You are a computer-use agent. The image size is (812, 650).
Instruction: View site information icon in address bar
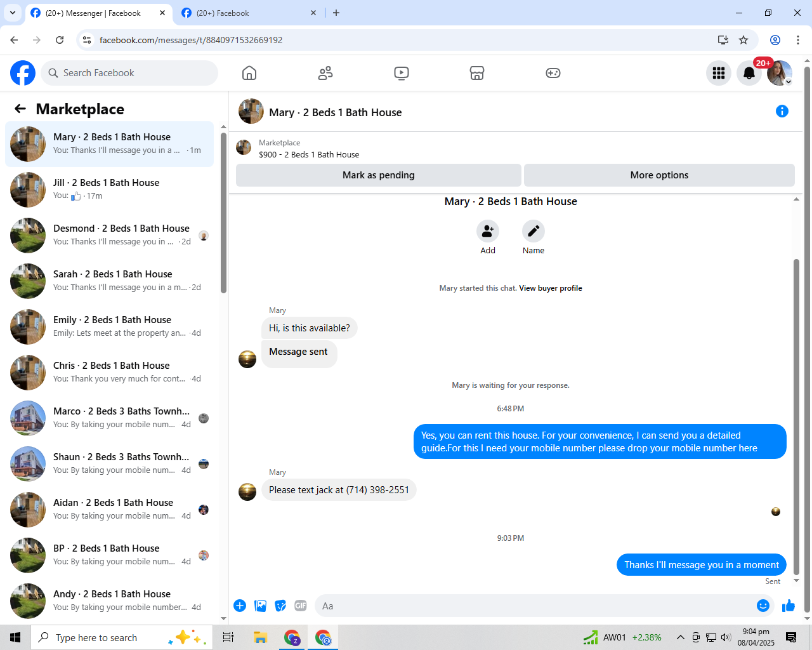coord(88,40)
